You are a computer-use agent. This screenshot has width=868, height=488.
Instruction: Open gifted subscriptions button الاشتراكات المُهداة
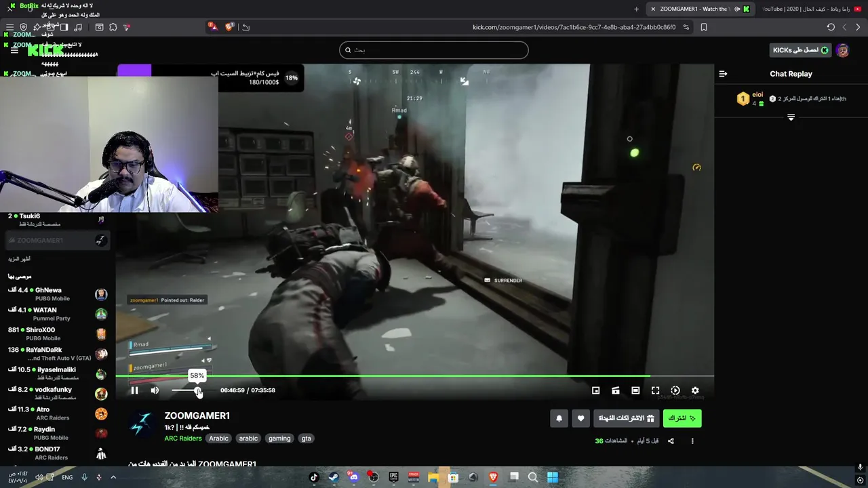pyautogui.click(x=626, y=418)
